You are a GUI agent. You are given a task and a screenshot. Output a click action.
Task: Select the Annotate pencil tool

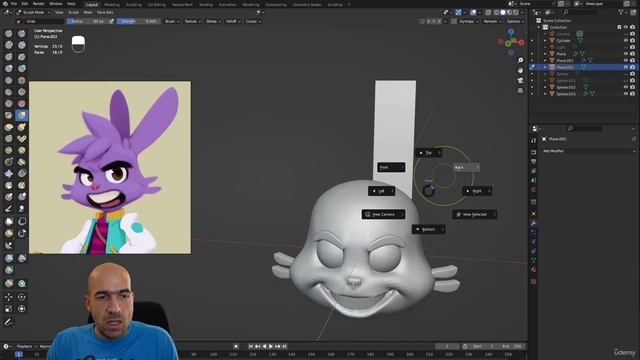point(9,322)
